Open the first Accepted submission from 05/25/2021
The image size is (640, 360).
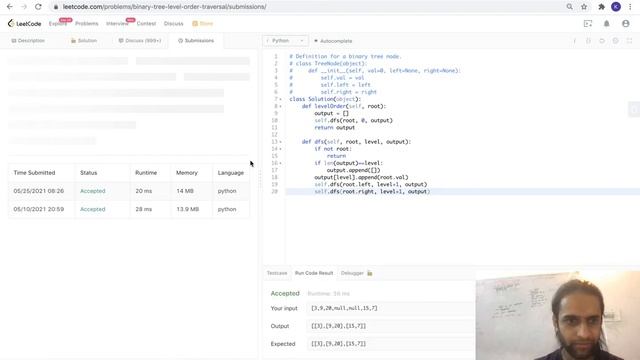click(x=93, y=191)
